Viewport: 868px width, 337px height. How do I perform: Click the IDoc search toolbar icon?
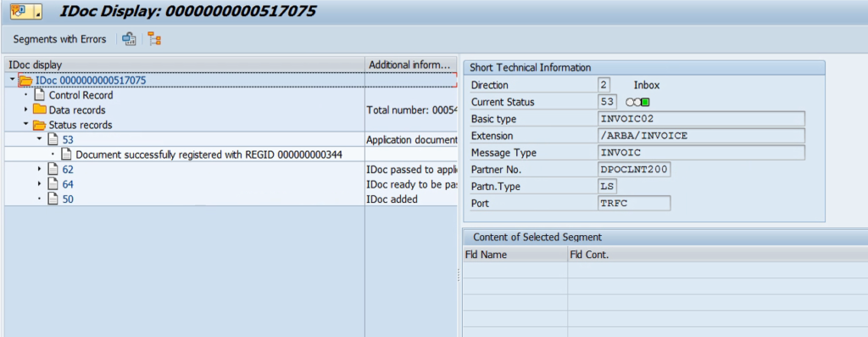click(129, 39)
